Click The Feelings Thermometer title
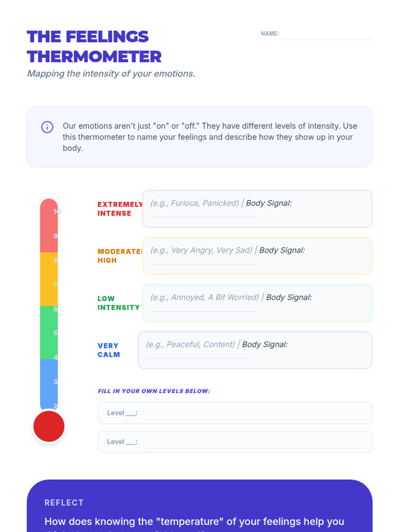This screenshot has height=532, width=399. pyautogui.click(x=94, y=47)
